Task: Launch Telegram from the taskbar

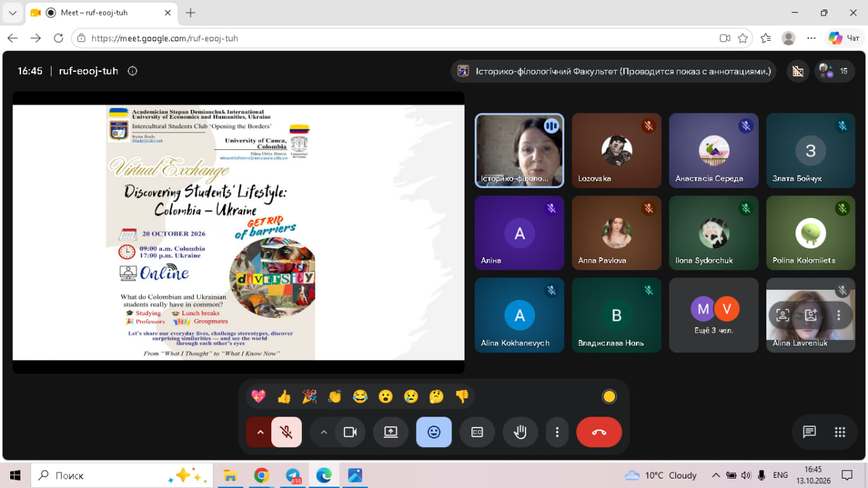Action: point(293,475)
